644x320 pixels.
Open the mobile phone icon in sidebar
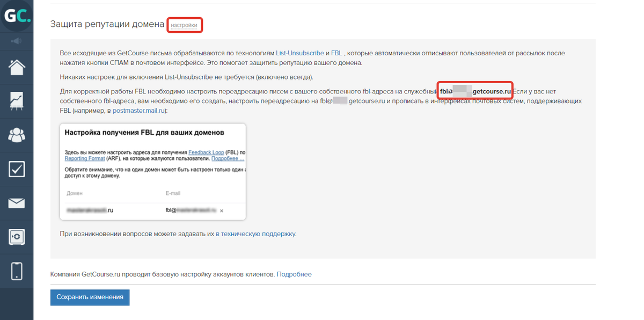coord(17,271)
